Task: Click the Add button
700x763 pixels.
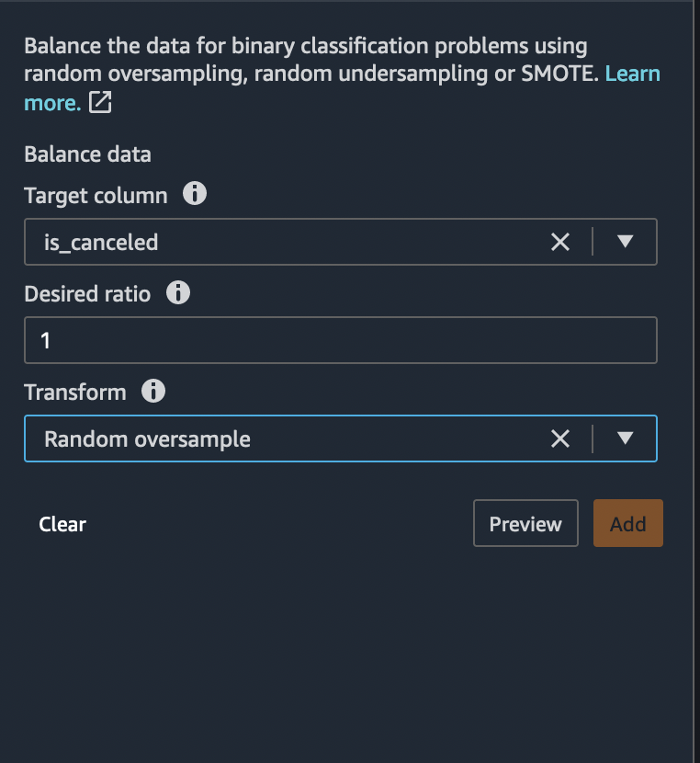Action: coord(627,523)
